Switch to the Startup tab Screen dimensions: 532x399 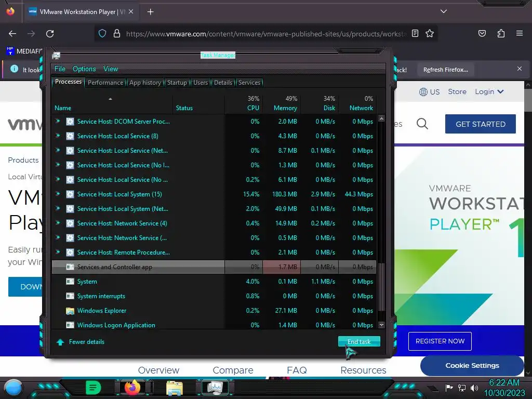177,83
